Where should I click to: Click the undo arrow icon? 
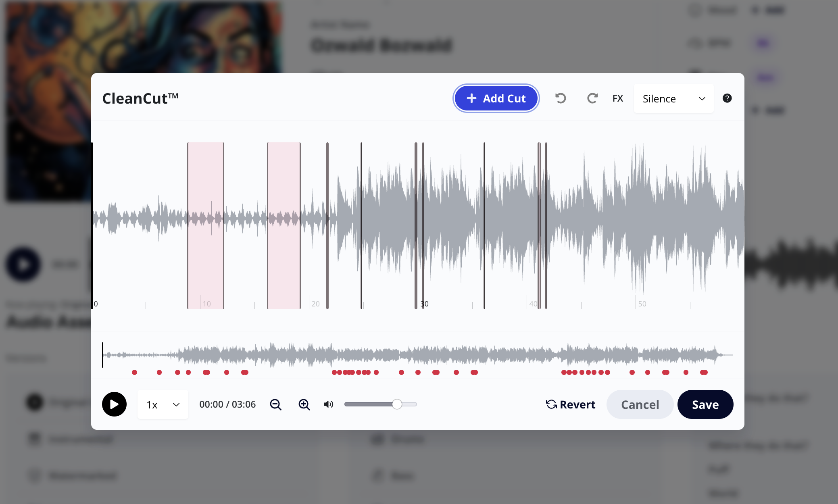(x=561, y=98)
